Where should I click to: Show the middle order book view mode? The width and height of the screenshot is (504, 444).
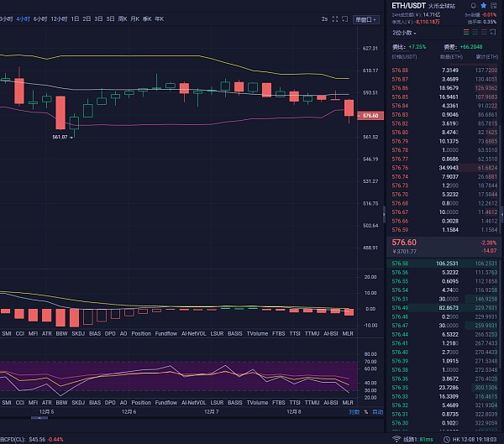tap(475, 32)
